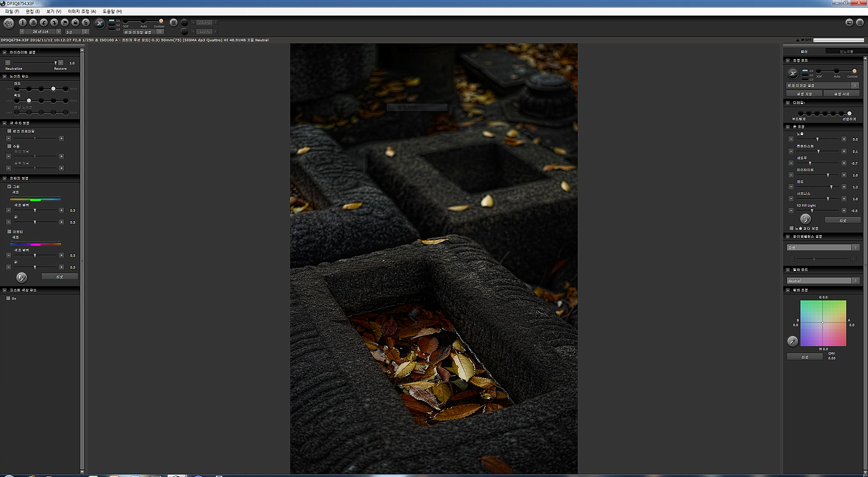Viewport: 868px width, 477px height.
Task: Collapse the 하이라이트 설정 highlight section
Action: (5, 52)
